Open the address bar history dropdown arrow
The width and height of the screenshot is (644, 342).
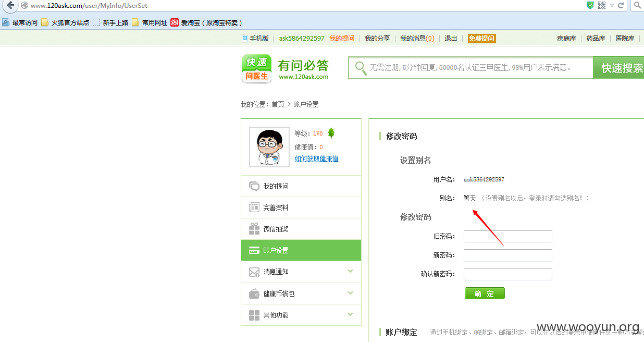[x=612, y=5]
